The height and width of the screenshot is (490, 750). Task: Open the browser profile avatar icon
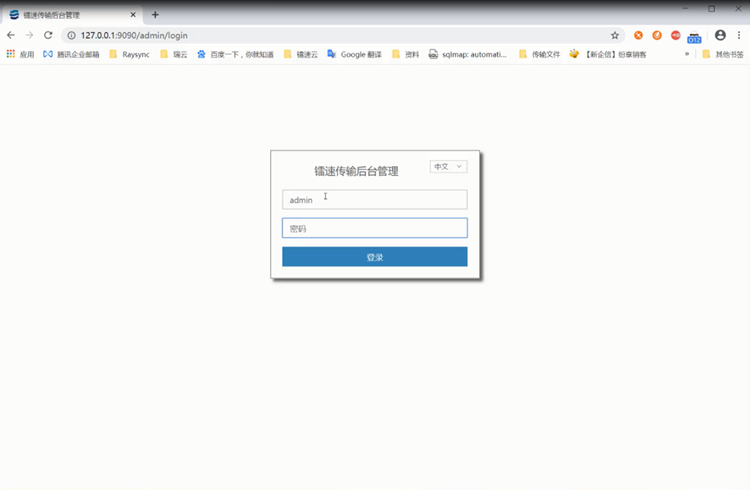720,35
